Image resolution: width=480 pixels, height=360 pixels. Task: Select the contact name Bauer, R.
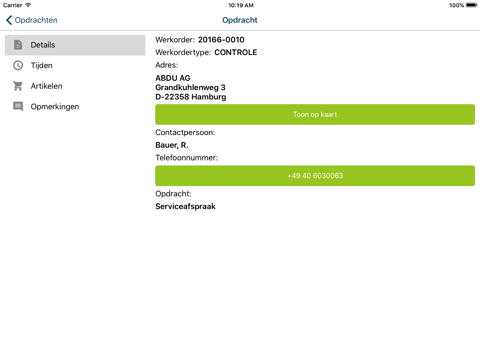pos(172,145)
